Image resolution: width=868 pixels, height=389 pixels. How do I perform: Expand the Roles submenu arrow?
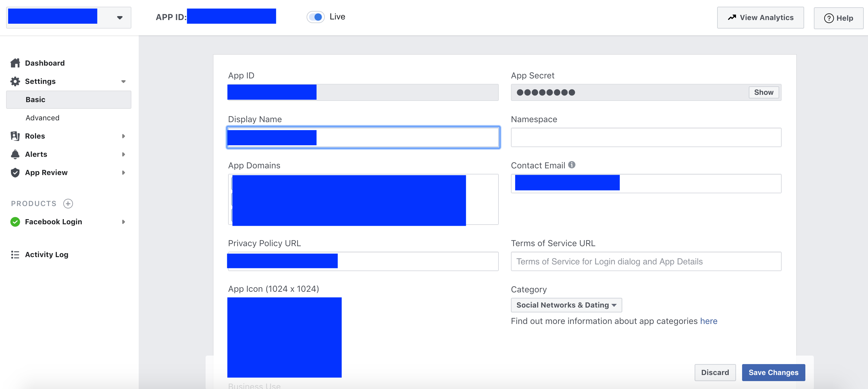point(123,136)
